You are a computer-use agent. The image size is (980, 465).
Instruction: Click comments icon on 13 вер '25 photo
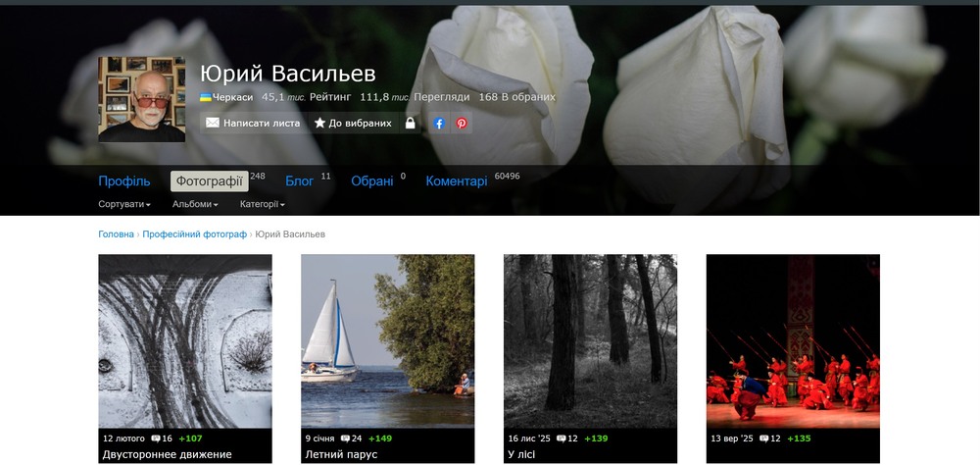(763, 439)
